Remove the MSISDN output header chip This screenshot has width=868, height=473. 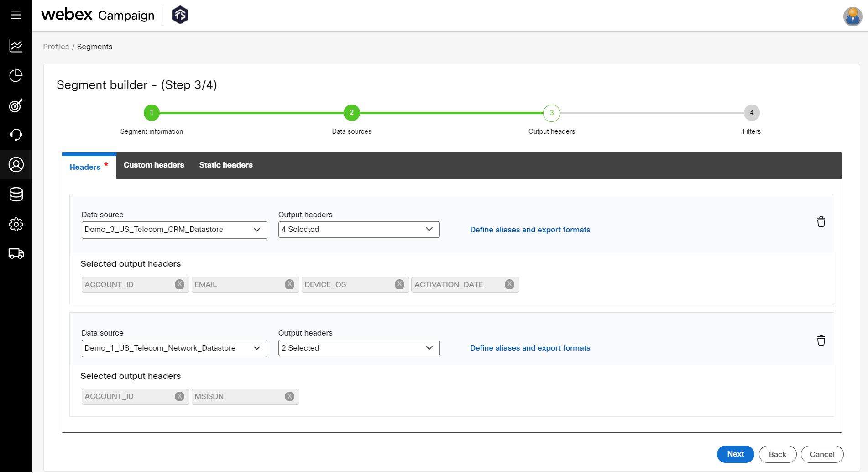(289, 396)
